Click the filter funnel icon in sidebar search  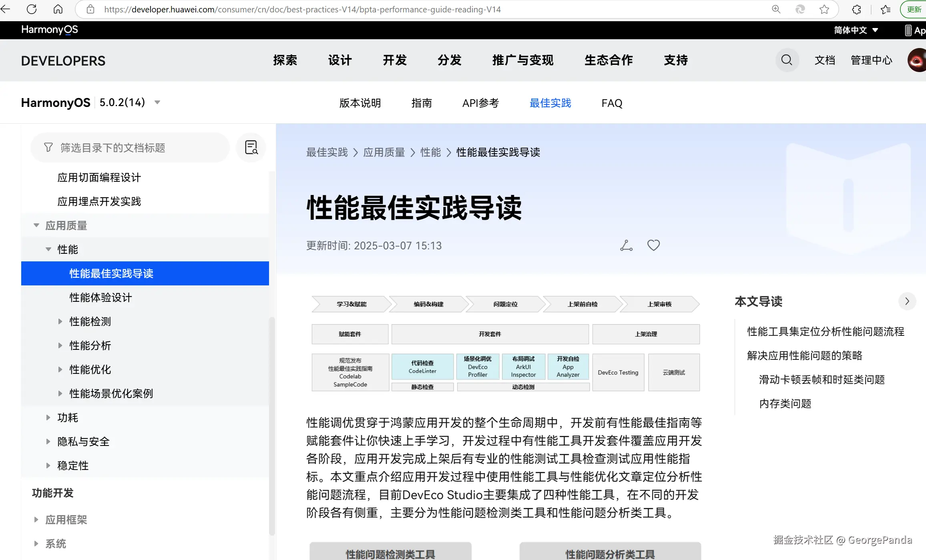pos(48,147)
